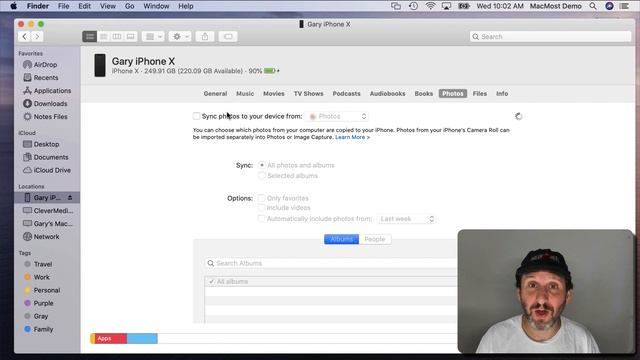Select the Albums segment button

pos(341,239)
